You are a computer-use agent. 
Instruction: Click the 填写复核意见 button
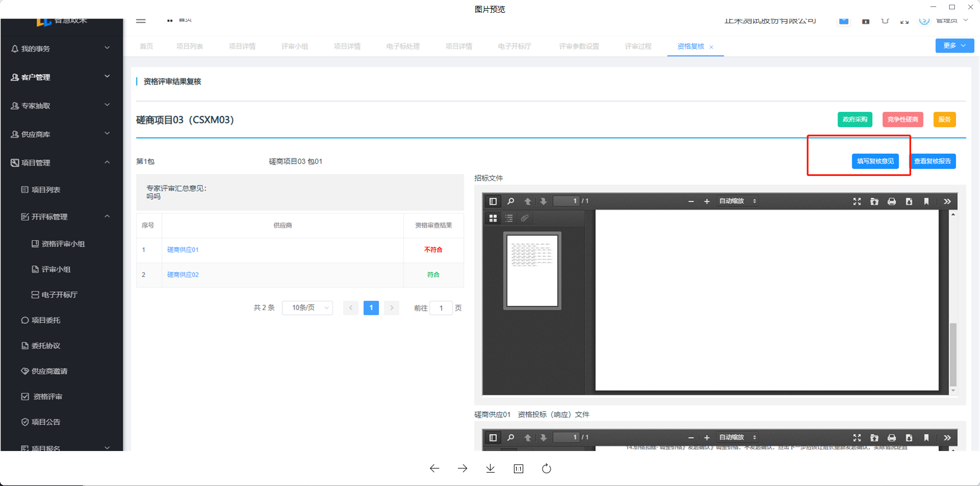pos(875,161)
